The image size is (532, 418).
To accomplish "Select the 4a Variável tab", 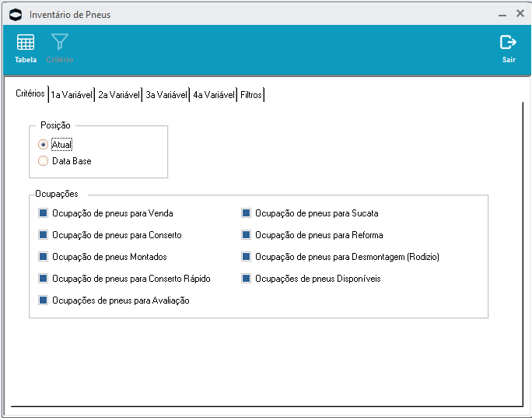I will (213, 95).
